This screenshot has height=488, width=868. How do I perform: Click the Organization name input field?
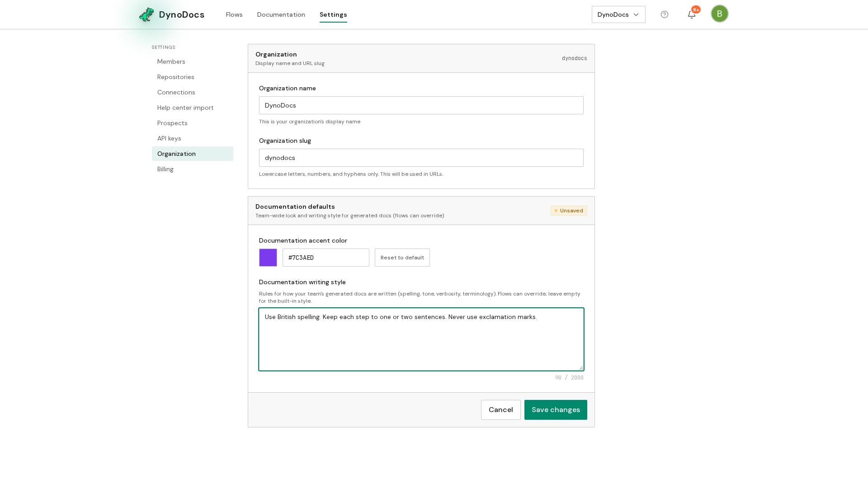[421, 105]
